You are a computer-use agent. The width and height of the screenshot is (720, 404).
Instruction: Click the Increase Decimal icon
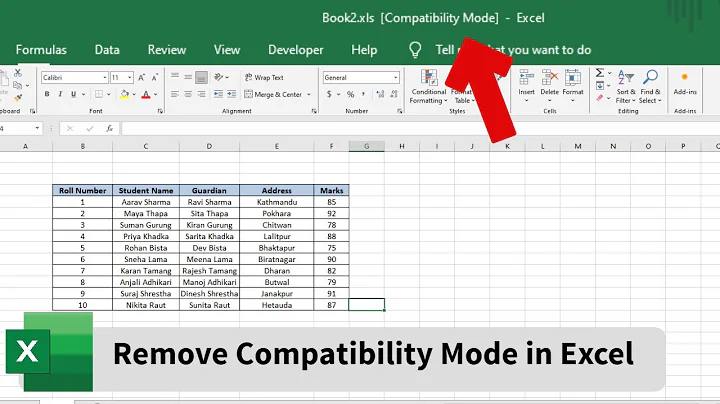tap(380, 94)
